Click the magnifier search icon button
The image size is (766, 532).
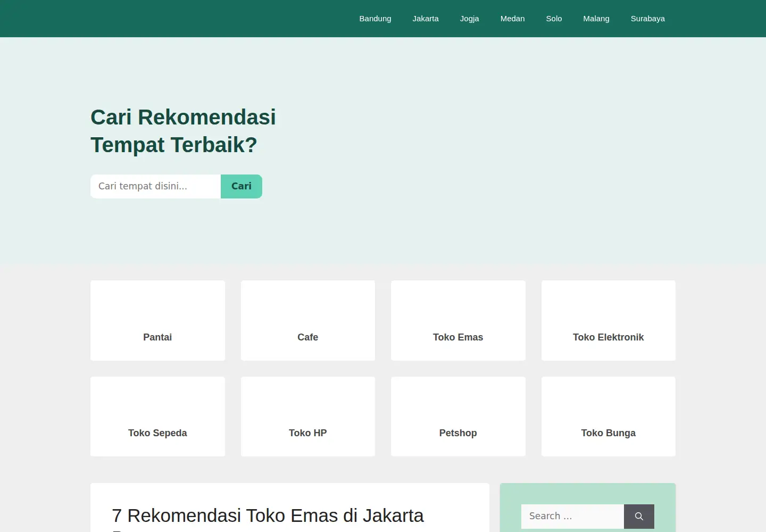pyautogui.click(x=639, y=516)
